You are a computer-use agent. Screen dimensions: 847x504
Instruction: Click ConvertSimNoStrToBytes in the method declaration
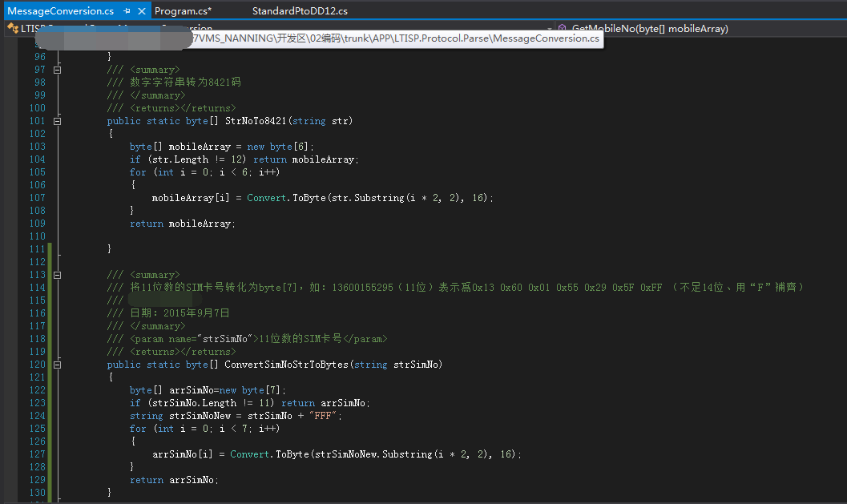coord(287,365)
